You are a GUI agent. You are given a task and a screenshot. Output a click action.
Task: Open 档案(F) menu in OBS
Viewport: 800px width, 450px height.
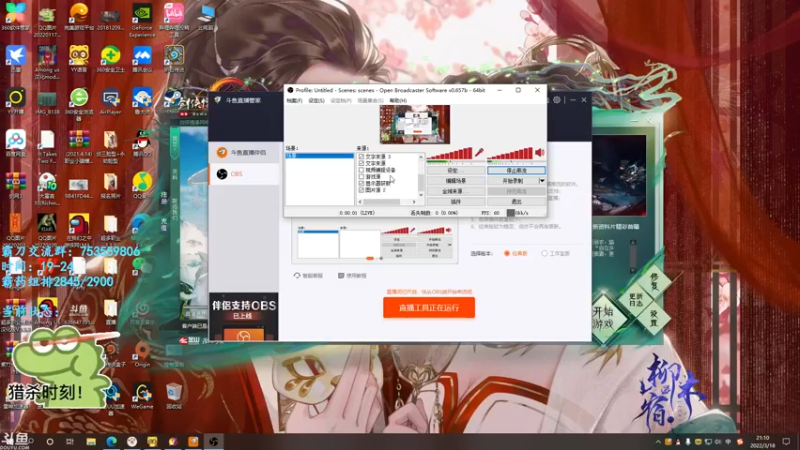[294, 101]
